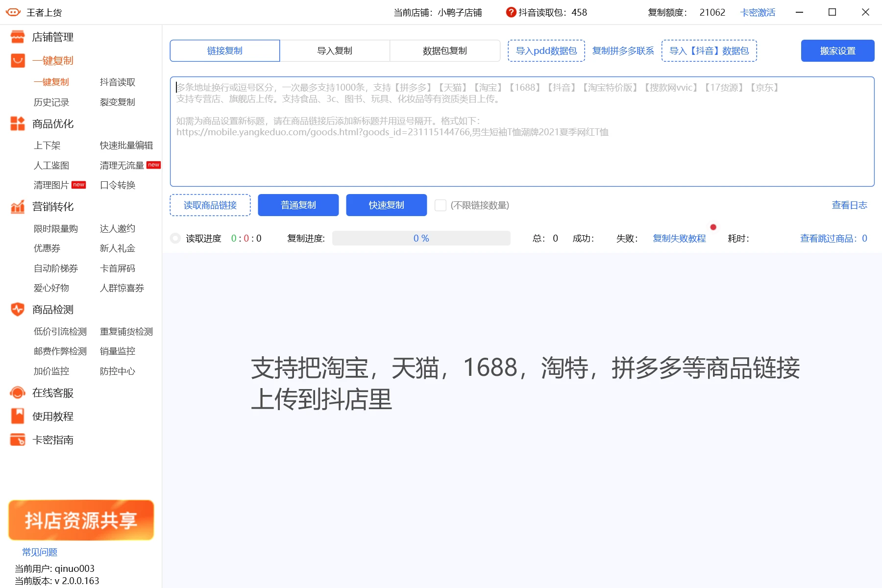The height and width of the screenshot is (588, 882).
Task: Click the 一键复制 shopping bag icon
Action: click(x=18, y=60)
